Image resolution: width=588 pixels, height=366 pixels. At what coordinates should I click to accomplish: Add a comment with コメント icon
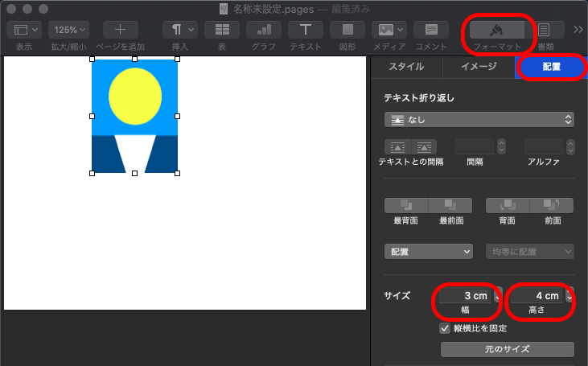(x=431, y=30)
